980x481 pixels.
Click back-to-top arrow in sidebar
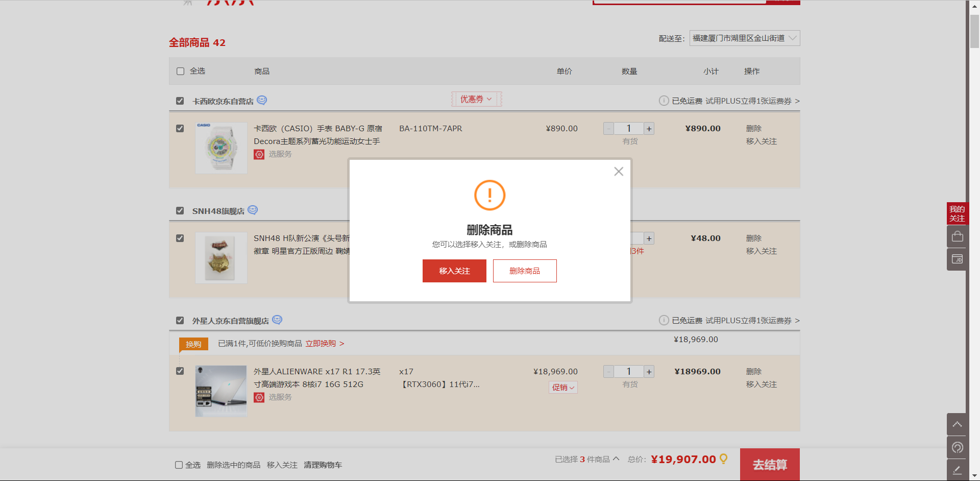click(x=957, y=424)
